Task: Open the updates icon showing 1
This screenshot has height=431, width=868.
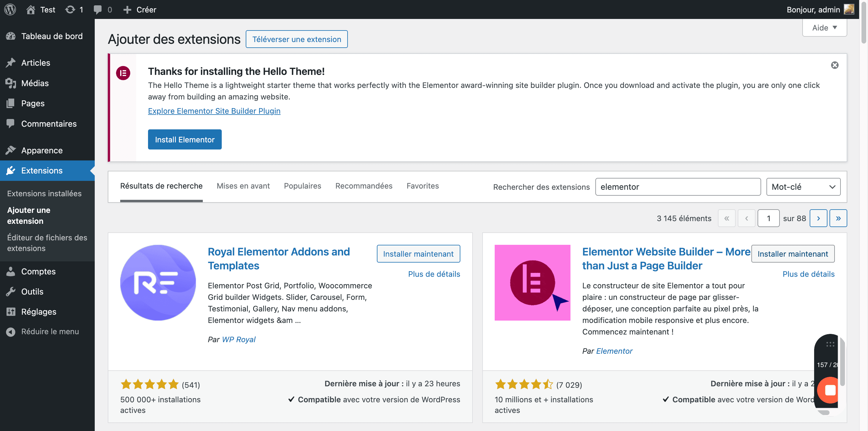Action: click(70, 9)
